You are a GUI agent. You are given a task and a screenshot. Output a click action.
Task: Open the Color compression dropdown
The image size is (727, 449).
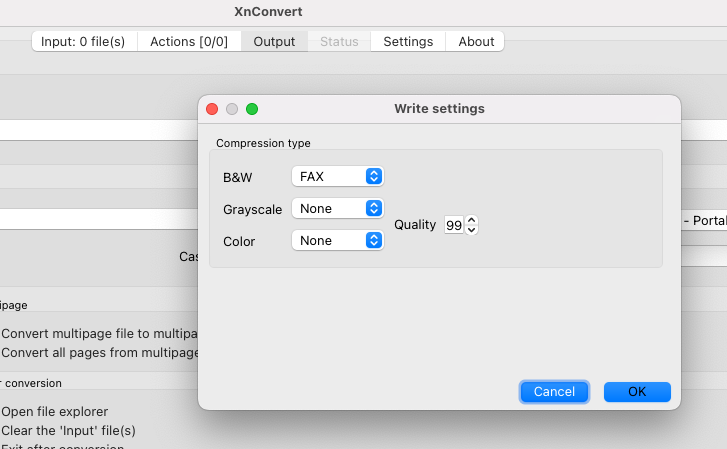(x=338, y=240)
